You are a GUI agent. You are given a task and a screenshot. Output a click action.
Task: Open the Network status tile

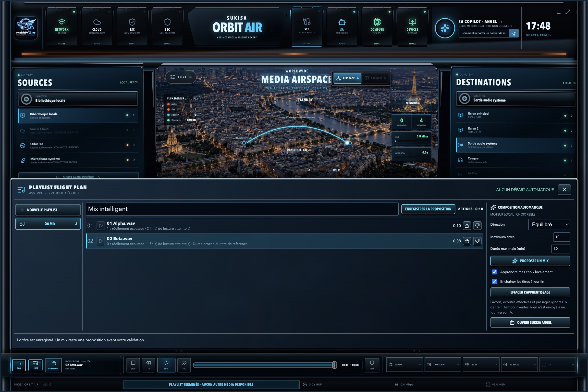coord(62,27)
